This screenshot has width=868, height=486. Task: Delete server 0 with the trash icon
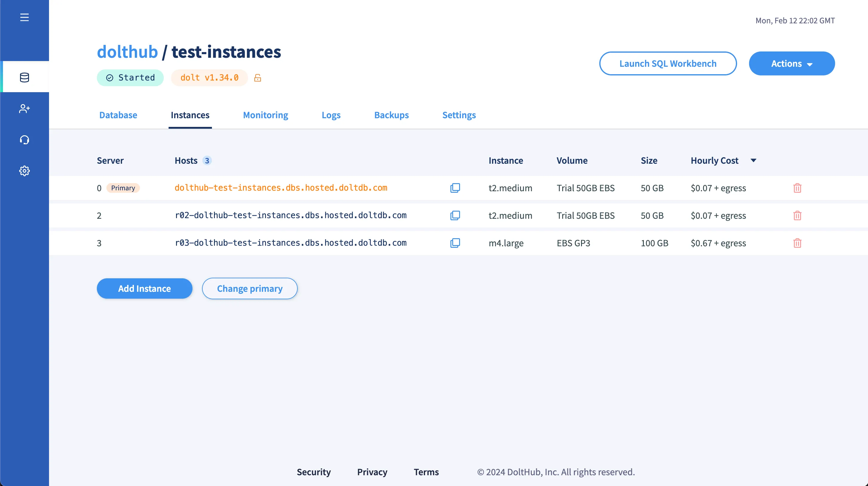797,188
